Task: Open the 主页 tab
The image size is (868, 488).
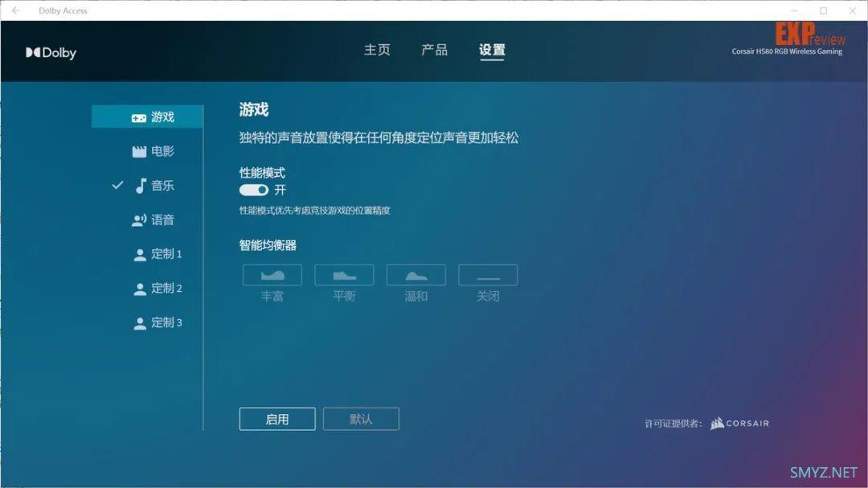Action: (x=377, y=50)
